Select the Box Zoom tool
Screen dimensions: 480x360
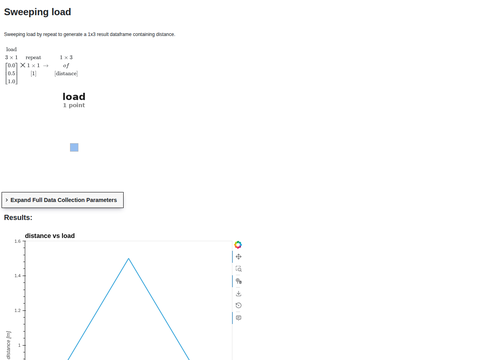pos(238,269)
